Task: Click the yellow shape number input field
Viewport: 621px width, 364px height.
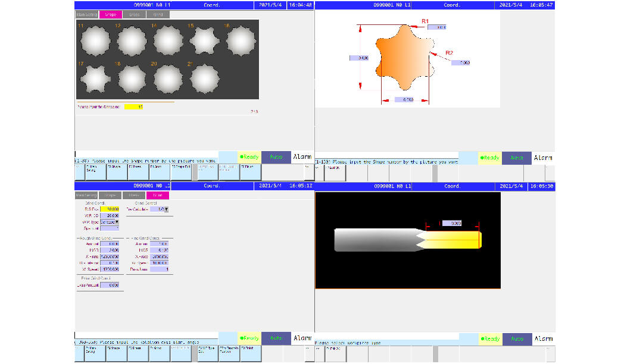Action: click(x=134, y=107)
